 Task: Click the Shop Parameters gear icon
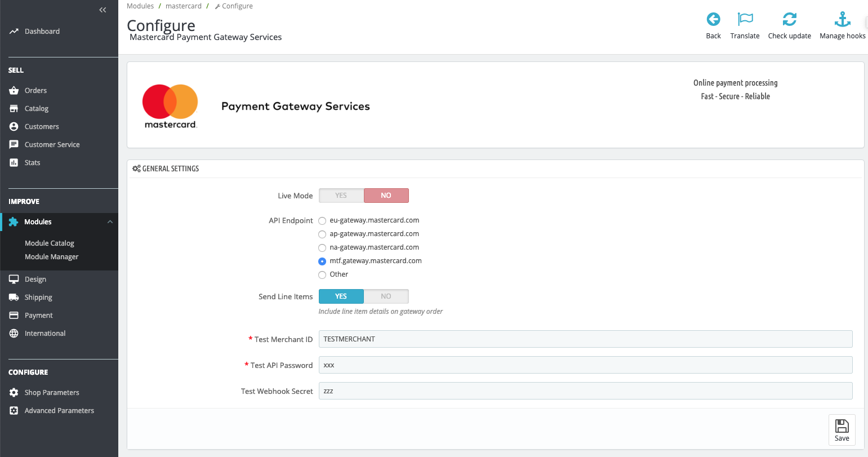point(14,392)
